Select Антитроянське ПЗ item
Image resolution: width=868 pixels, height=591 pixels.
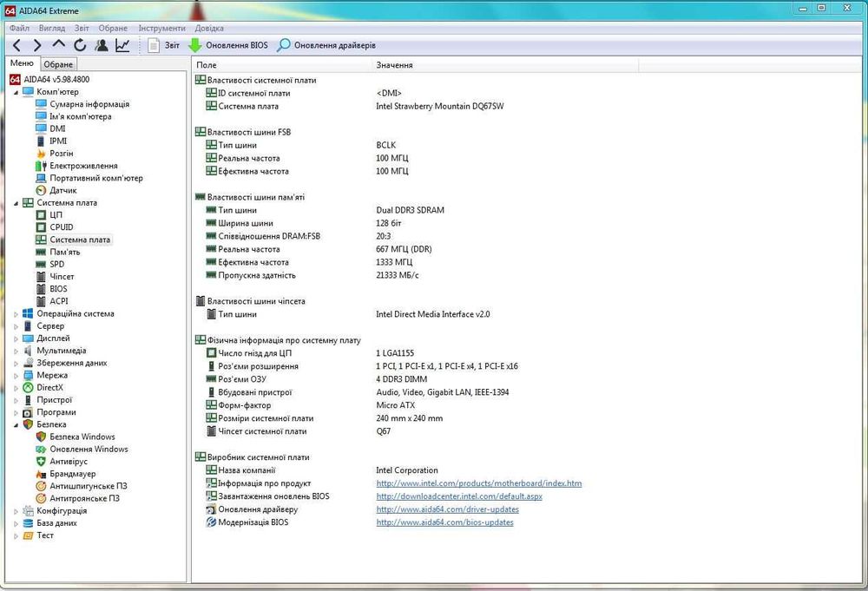(x=77, y=498)
